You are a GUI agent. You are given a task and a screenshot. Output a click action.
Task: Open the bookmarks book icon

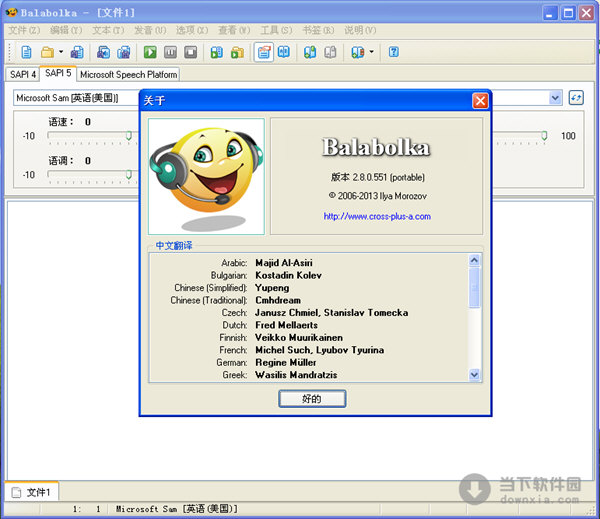[x=358, y=52]
